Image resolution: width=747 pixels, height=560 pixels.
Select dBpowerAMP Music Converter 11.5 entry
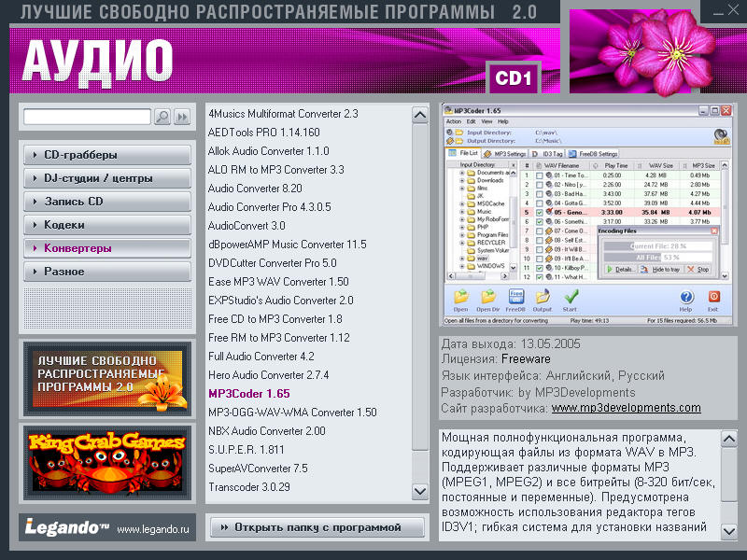pos(287,245)
